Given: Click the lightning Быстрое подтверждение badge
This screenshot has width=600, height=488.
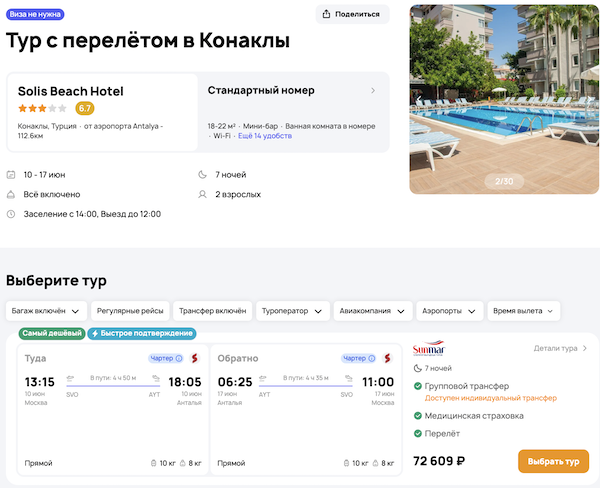Looking at the screenshot, I should click(142, 333).
